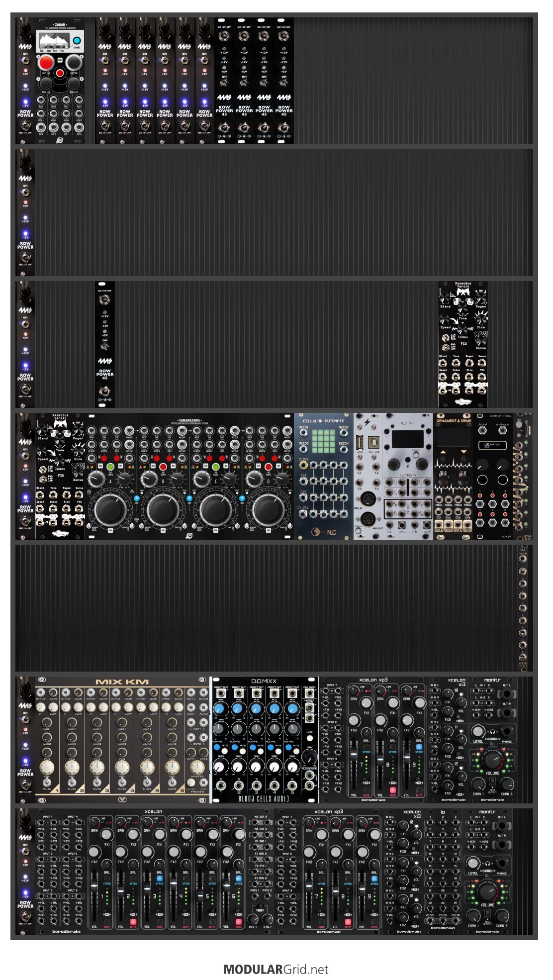The image size is (553, 980).
Task: Click the red knob A on the Zadar module
Action: click(46, 63)
